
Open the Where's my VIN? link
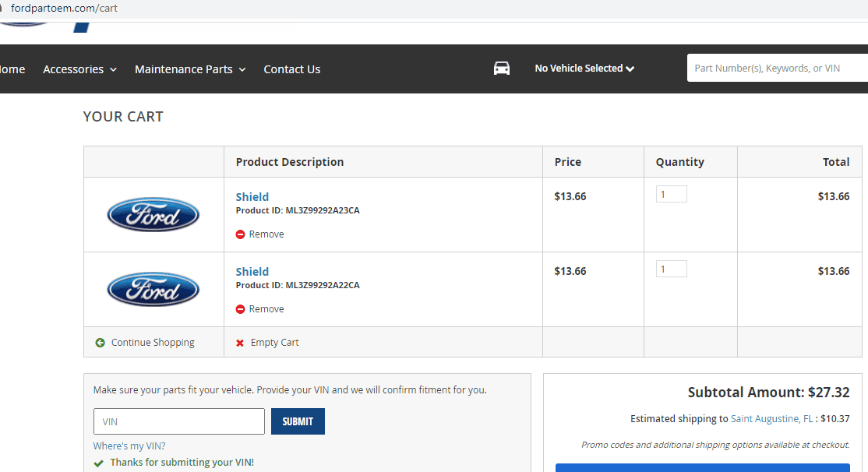(x=129, y=446)
